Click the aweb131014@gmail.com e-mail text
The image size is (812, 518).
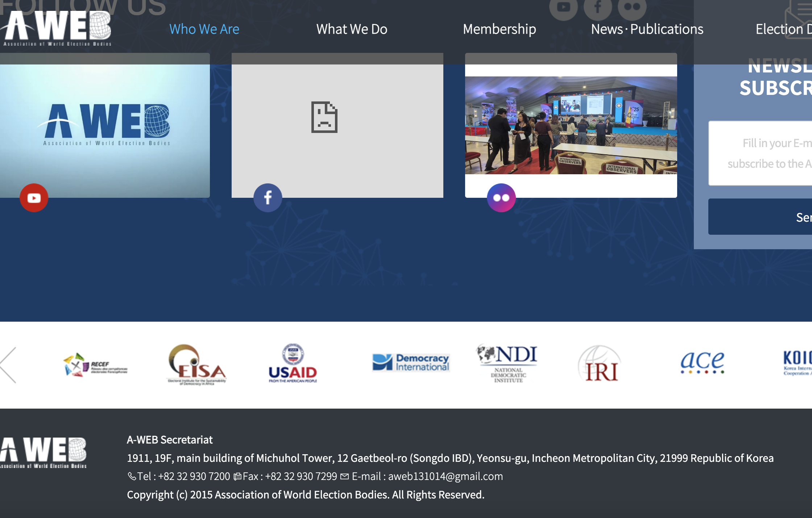pos(446,476)
